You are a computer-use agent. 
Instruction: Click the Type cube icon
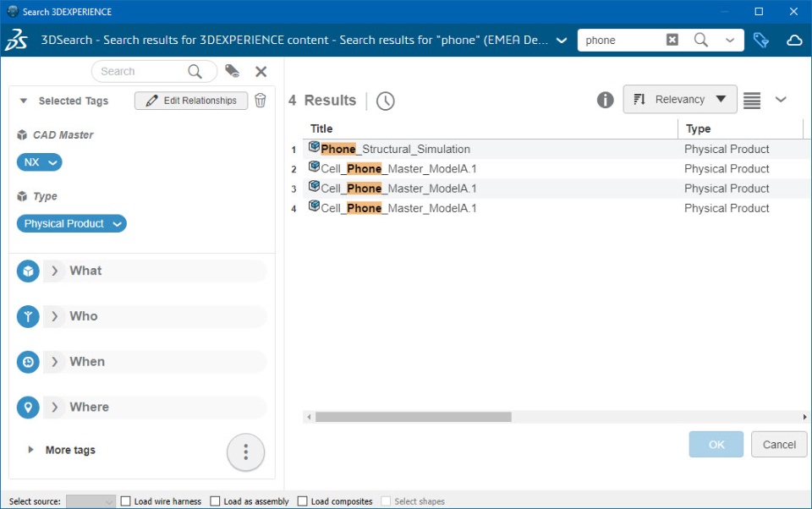(x=22, y=196)
